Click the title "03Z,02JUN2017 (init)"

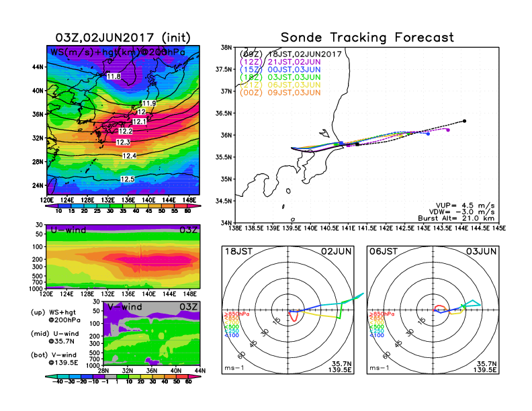click(x=123, y=38)
